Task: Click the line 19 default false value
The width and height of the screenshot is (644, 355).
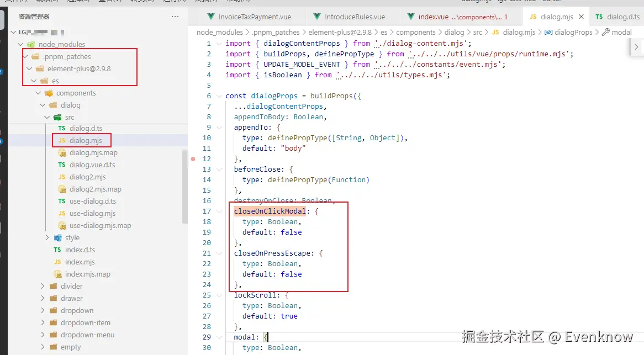Action: tap(291, 232)
